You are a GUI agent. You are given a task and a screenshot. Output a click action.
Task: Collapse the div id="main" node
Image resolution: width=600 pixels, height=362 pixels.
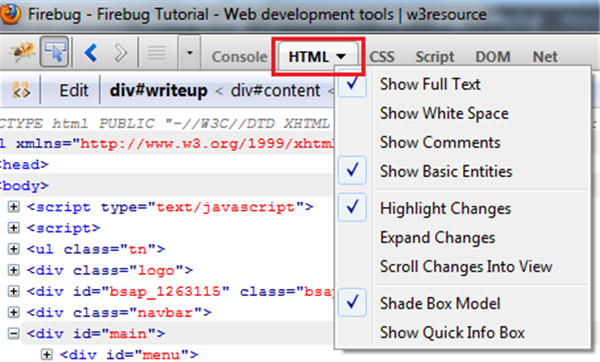tap(14, 333)
